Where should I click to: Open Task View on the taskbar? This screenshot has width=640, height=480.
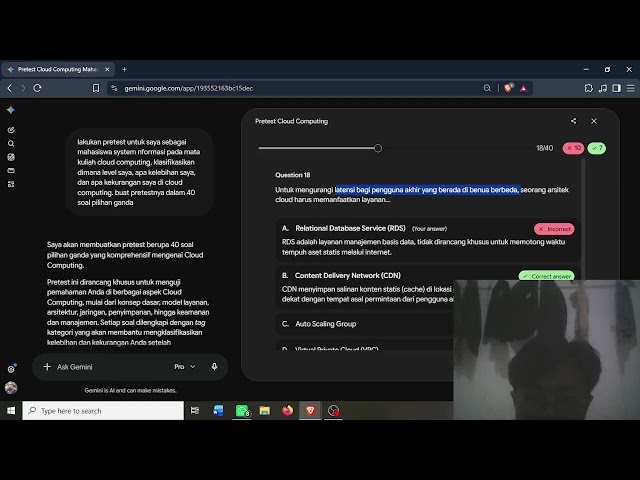point(195,411)
